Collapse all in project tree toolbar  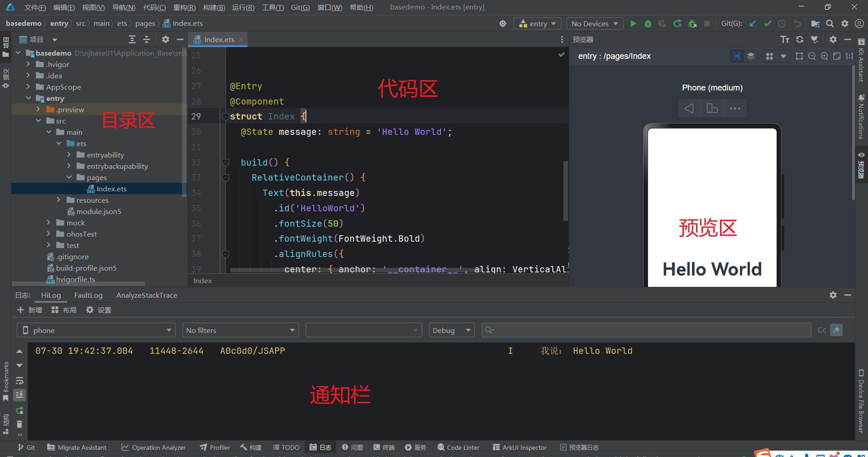pyautogui.click(x=147, y=39)
